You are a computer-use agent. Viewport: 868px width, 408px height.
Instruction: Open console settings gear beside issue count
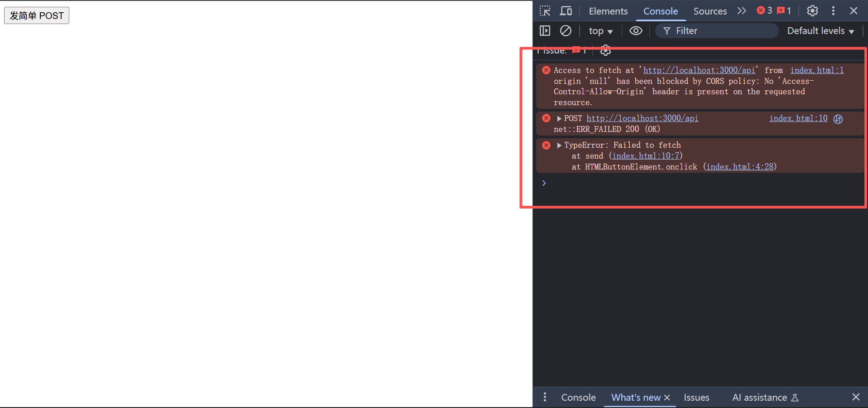tap(605, 50)
